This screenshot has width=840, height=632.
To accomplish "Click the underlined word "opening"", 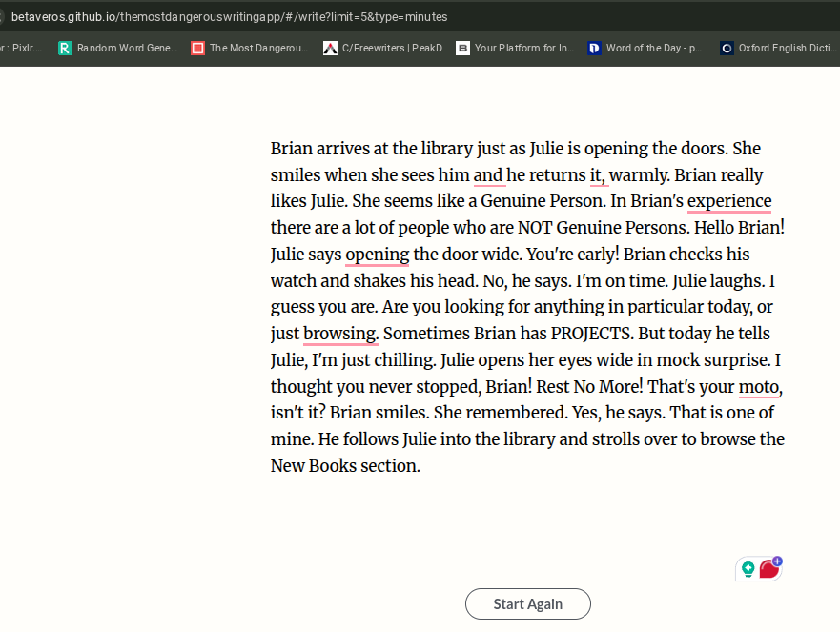I will pyautogui.click(x=377, y=255).
